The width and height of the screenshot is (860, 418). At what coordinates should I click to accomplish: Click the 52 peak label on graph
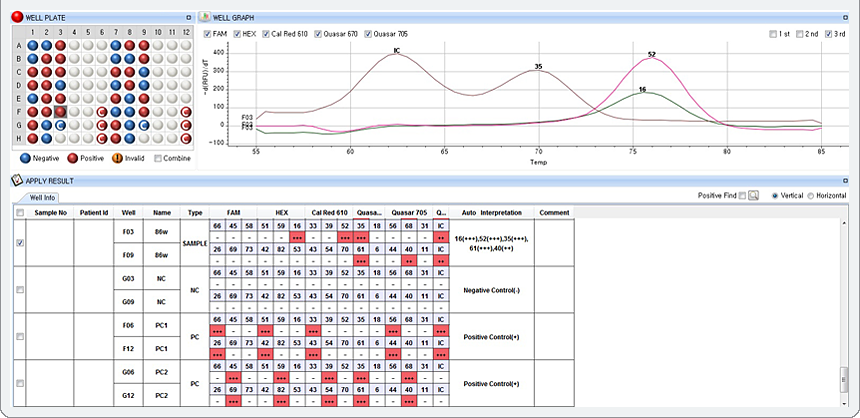(651, 55)
